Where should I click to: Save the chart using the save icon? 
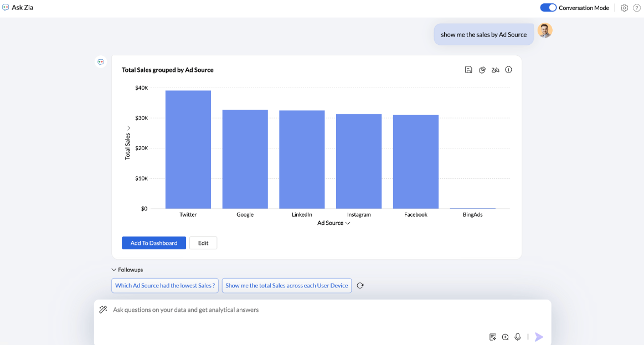pyautogui.click(x=468, y=70)
